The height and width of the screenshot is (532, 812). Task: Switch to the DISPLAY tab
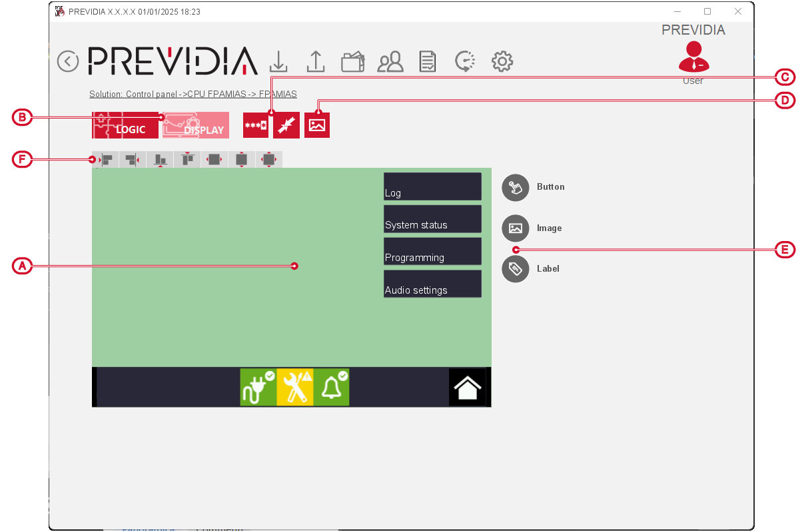click(x=196, y=125)
